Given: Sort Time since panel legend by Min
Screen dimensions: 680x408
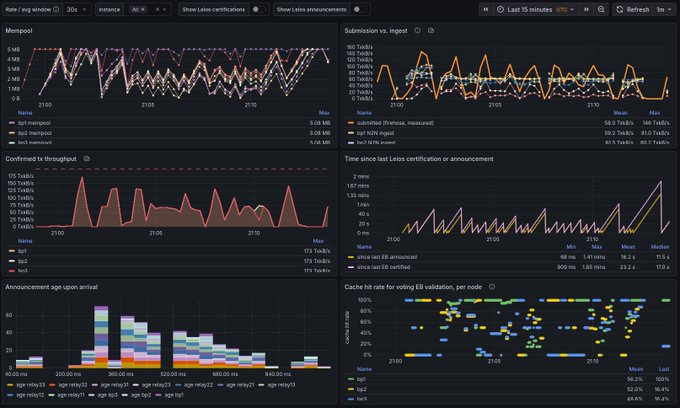Looking at the screenshot, I should click(571, 247).
